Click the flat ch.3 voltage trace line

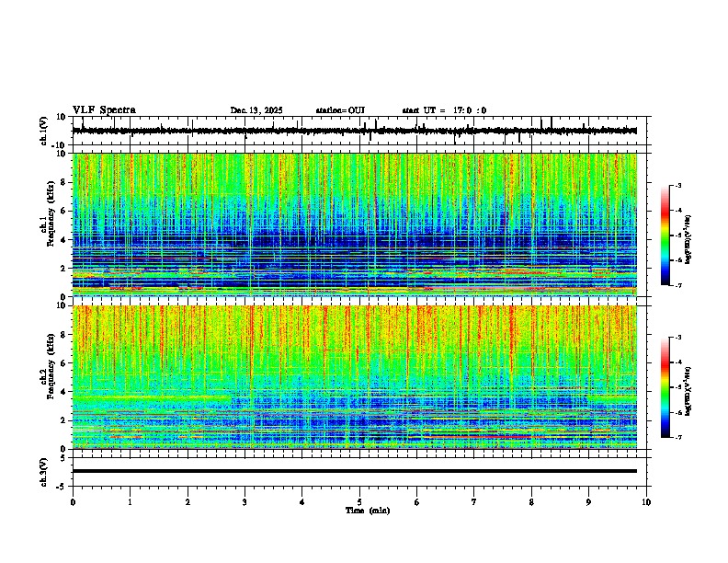(x=355, y=471)
